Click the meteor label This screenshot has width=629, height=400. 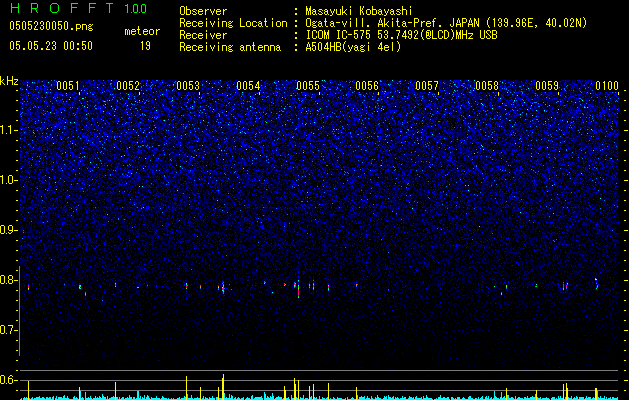click(142, 31)
